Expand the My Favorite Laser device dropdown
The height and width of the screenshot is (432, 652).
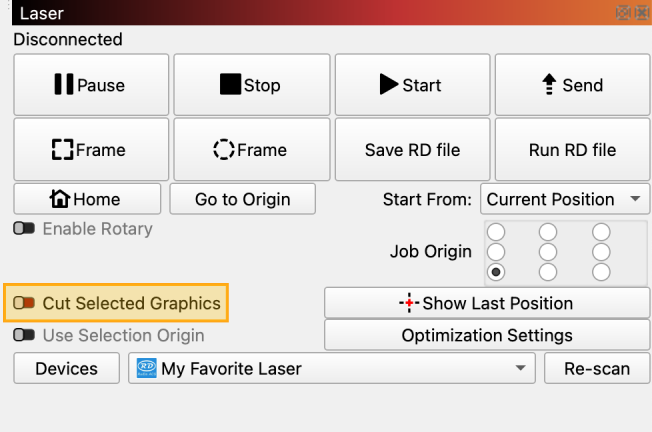[x=331, y=368]
